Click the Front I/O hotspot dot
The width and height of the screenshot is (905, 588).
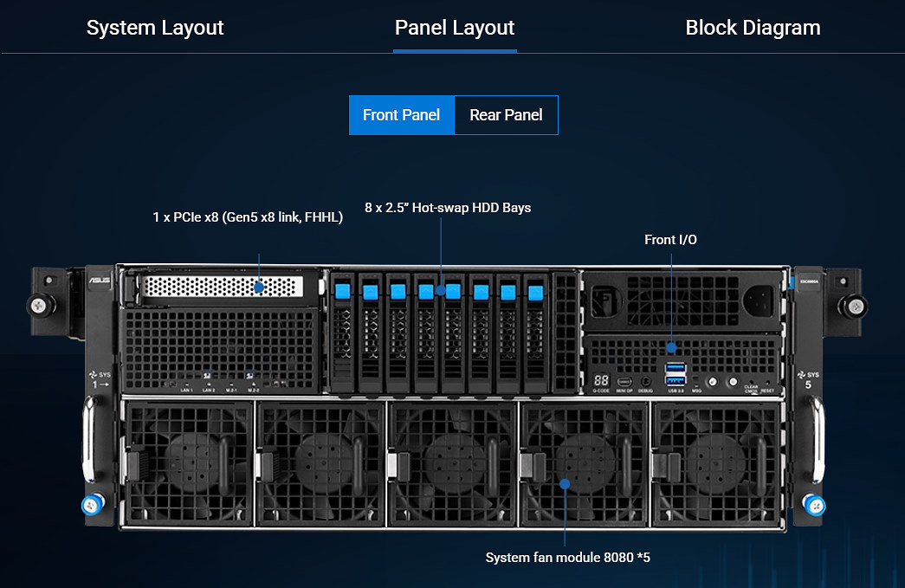tap(671, 347)
